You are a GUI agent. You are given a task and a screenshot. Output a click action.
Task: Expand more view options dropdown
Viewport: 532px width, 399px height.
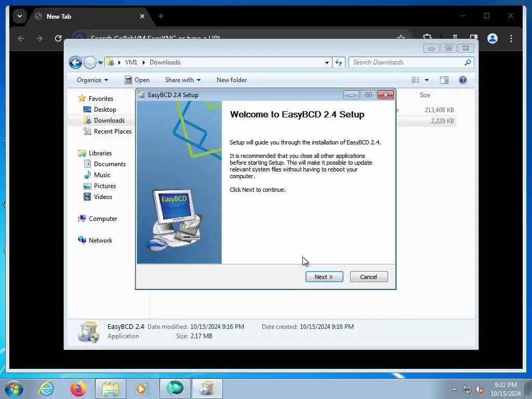click(427, 80)
